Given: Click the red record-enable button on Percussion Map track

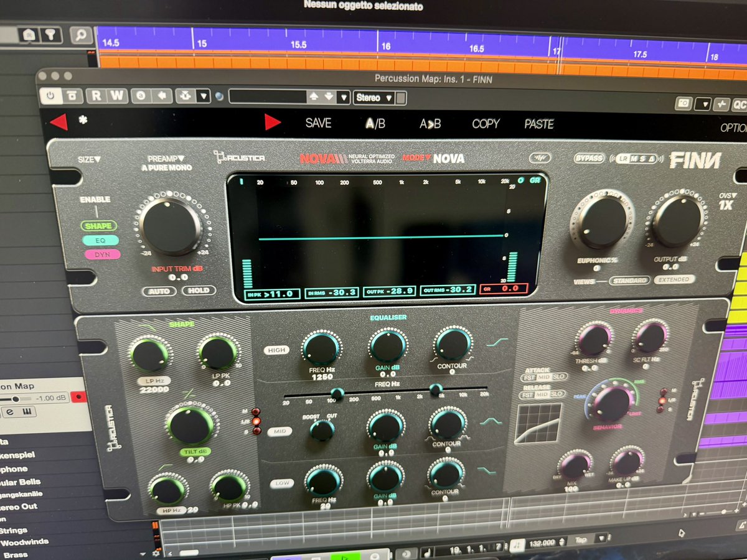Looking at the screenshot, I should (79, 396).
